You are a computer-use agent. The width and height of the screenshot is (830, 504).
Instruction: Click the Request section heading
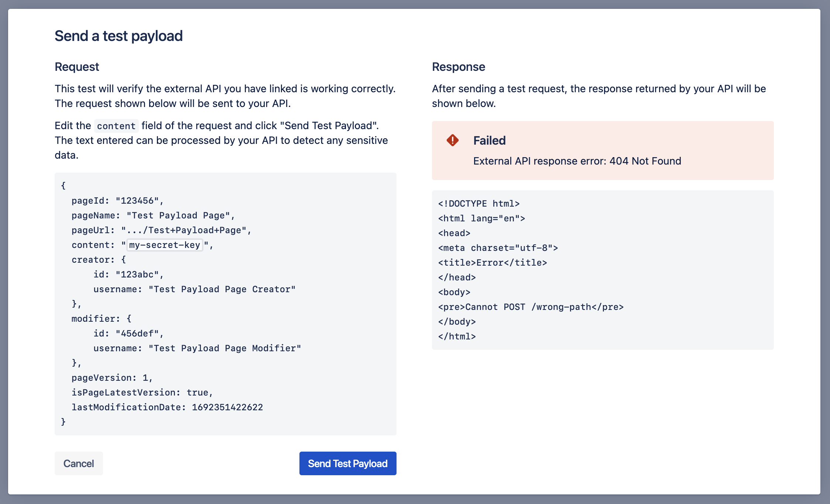tap(77, 67)
